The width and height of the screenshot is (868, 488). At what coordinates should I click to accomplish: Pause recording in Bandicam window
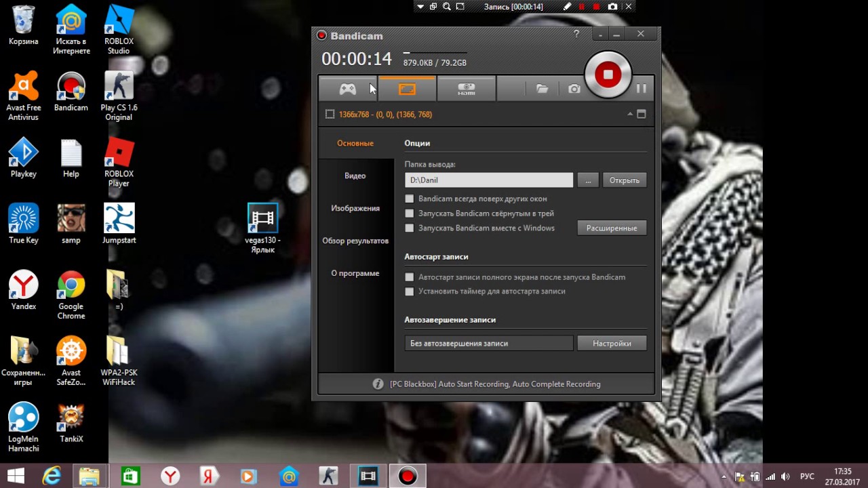(x=641, y=89)
